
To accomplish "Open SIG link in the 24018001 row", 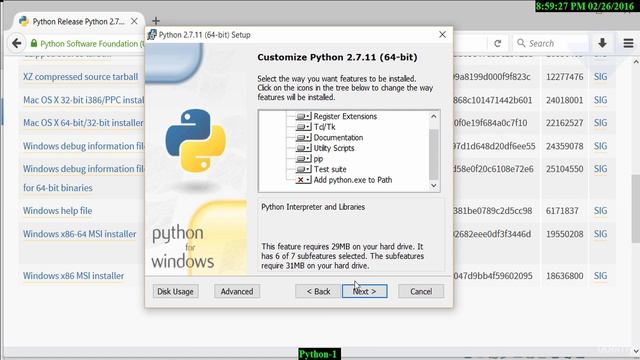I will pos(600,100).
